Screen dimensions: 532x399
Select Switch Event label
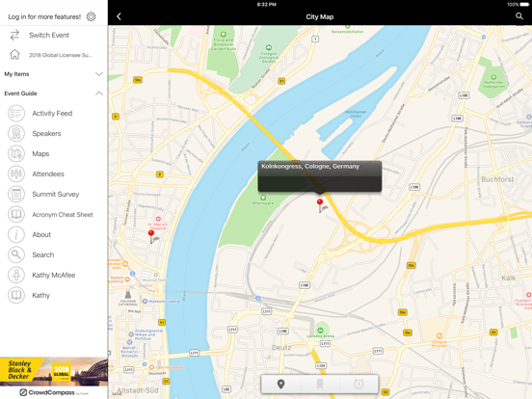[49, 36]
